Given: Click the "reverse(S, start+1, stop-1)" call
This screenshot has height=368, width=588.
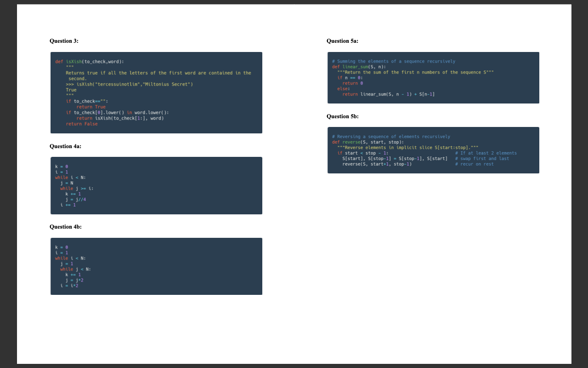Looking at the screenshot, I should 377,164.
